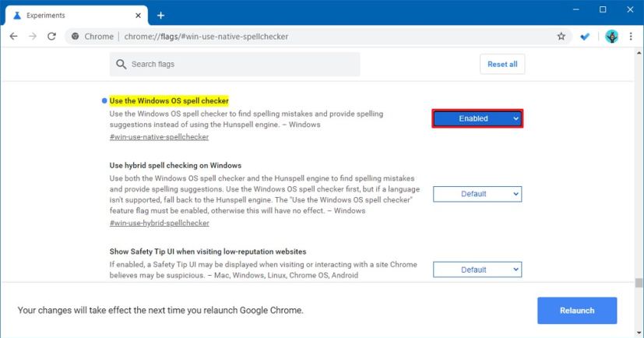Reload the flags page
The height and width of the screenshot is (338, 644).
[x=51, y=36]
